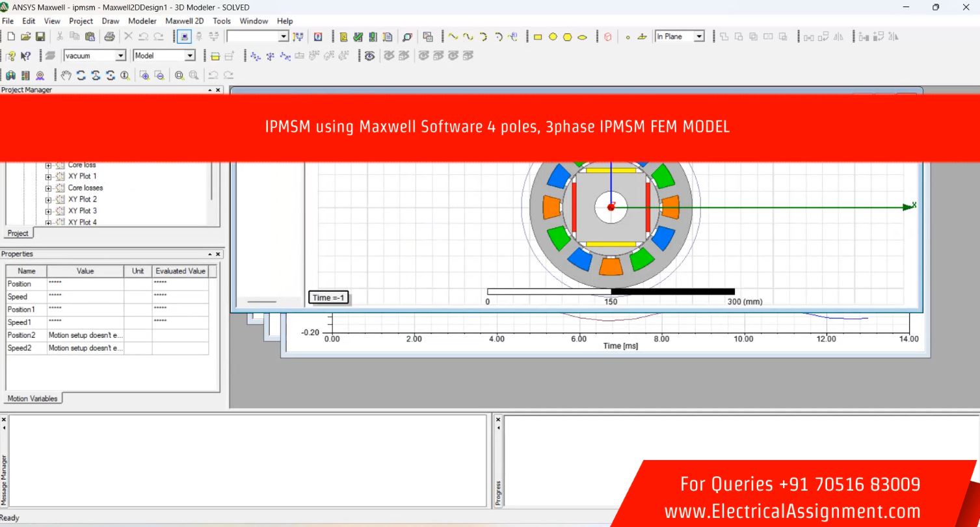The width and height of the screenshot is (980, 527).
Task: Close the Properties panel
Action: (218, 254)
